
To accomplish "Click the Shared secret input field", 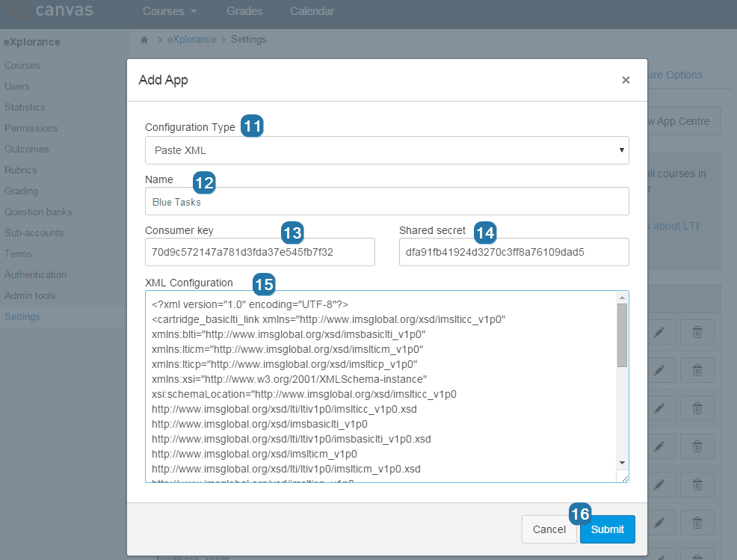I will 514,252.
